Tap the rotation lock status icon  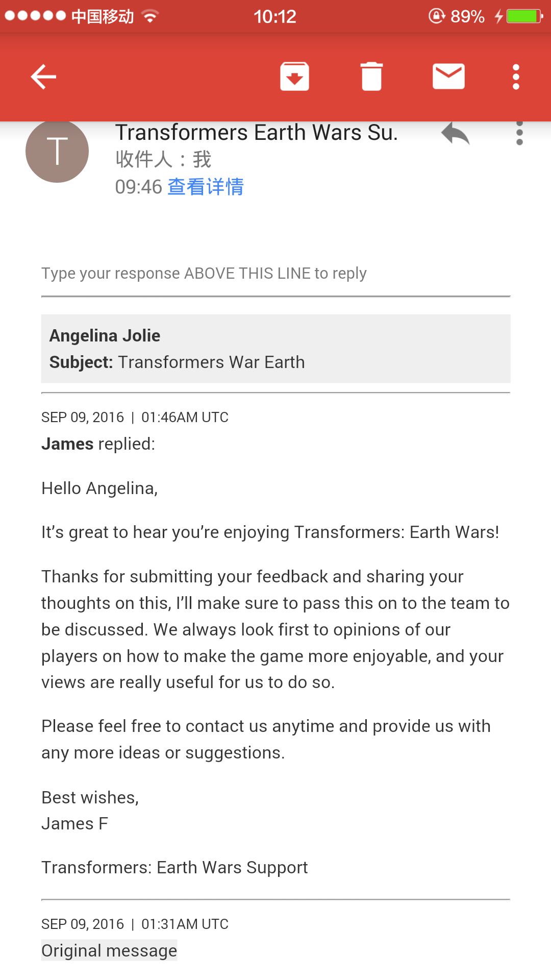click(x=436, y=16)
